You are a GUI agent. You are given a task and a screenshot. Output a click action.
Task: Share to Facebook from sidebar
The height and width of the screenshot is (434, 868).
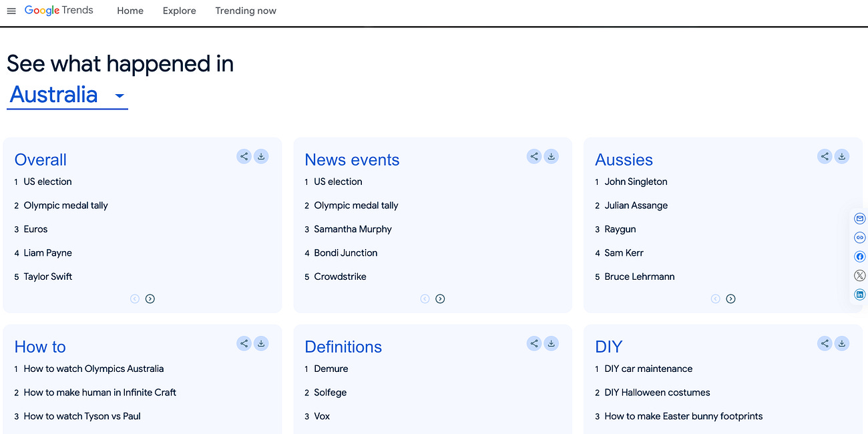tap(859, 256)
